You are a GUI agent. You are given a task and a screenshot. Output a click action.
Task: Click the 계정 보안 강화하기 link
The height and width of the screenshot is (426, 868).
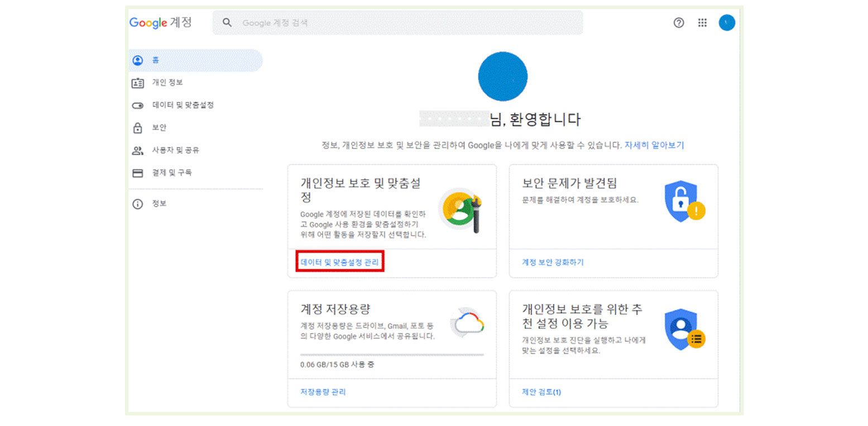(553, 262)
